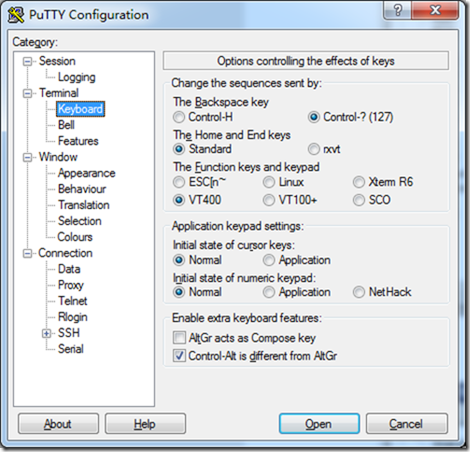The image size is (470, 452).
Task: Select Xterm R6 function keys option
Action: coord(383,182)
